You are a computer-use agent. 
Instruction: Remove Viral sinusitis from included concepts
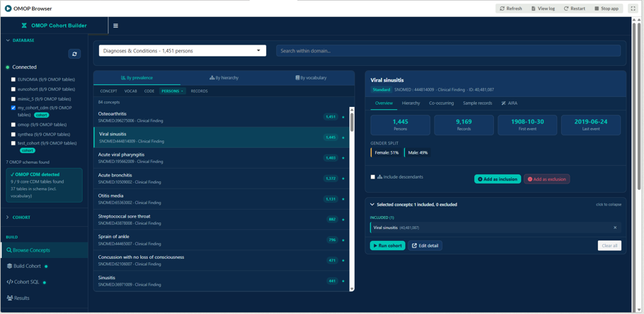click(615, 228)
